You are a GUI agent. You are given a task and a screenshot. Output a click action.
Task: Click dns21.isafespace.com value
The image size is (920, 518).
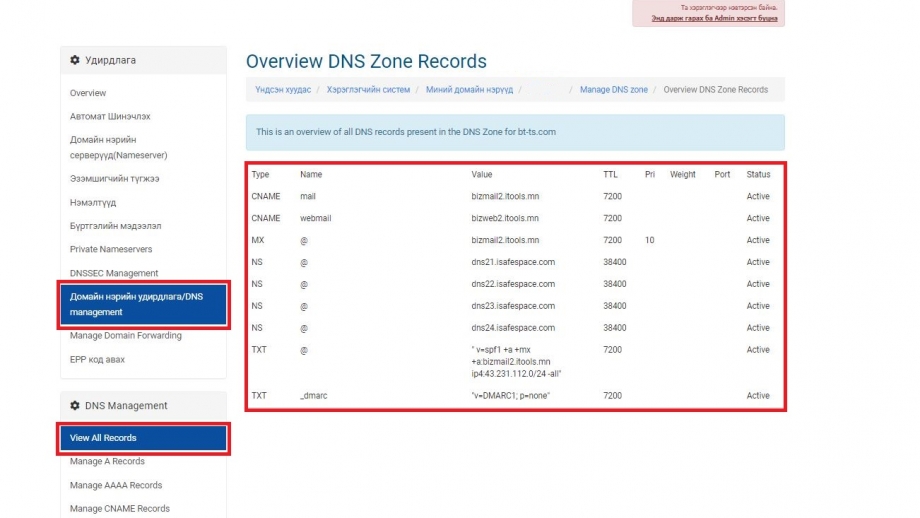click(513, 262)
